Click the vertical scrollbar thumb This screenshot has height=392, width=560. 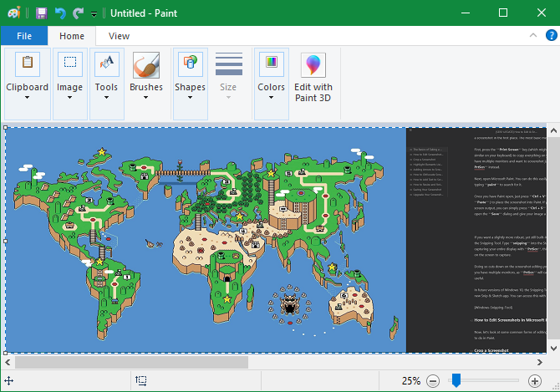point(553,238)
